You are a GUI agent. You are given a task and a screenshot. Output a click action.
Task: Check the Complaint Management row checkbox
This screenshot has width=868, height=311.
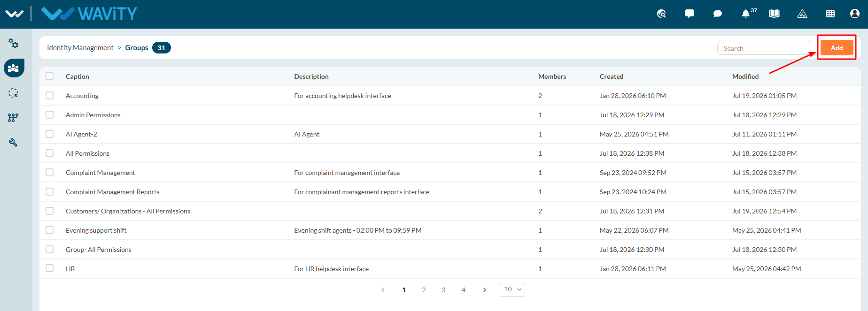point(50,172)
